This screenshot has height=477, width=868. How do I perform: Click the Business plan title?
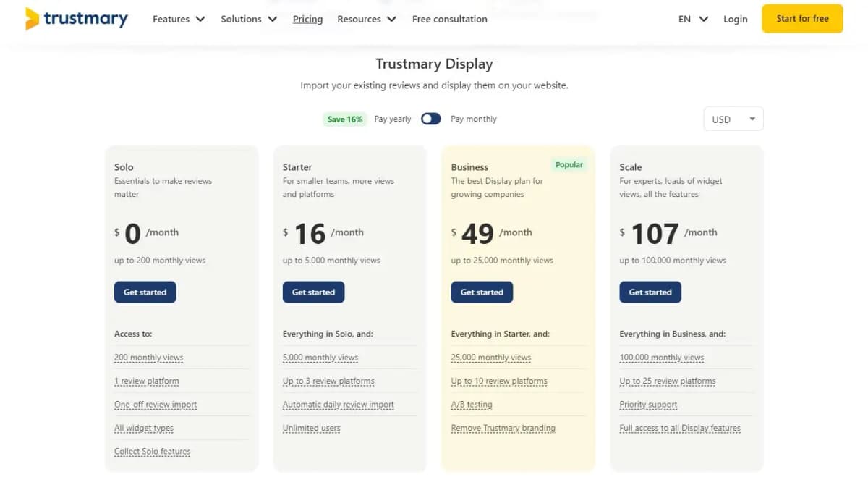point(469,167)
